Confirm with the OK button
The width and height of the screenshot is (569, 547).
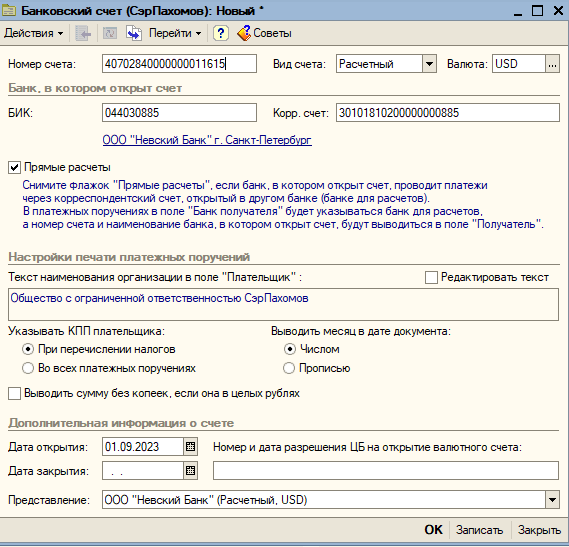click(x=434, y=530)
